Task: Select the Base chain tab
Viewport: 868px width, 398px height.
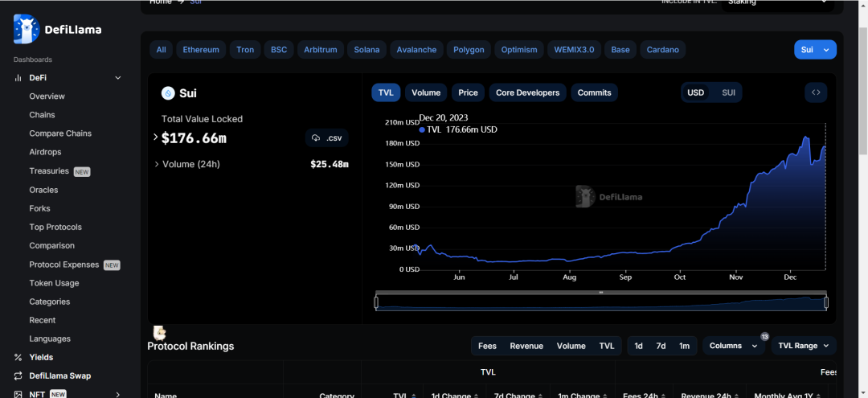Action: [x=620, y=49]
